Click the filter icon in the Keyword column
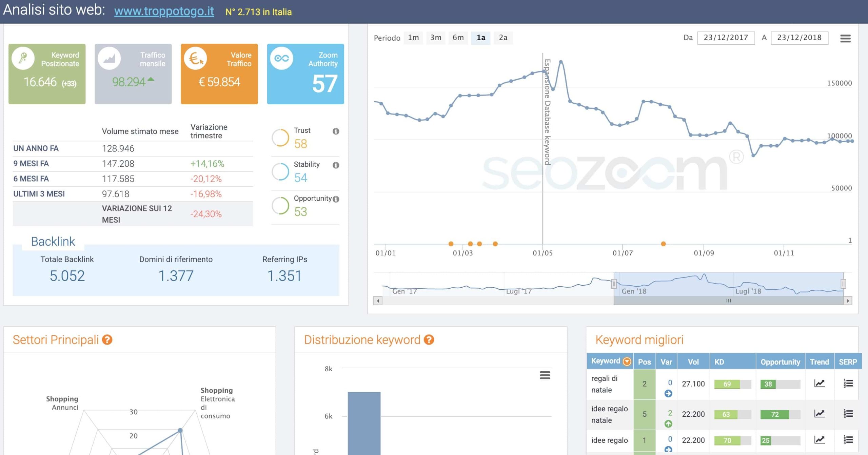The width and height of the screenshot is (868, 455). tap(627, 361)
